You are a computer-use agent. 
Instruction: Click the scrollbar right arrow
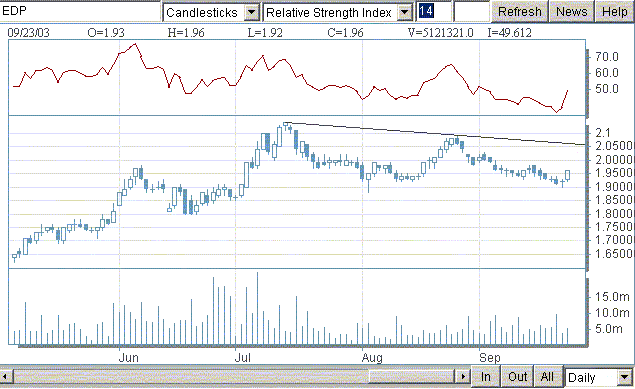(x=463, y=377)
